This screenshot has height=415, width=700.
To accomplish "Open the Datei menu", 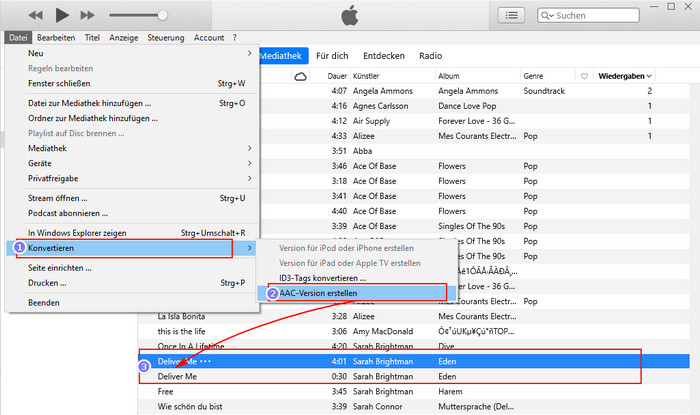I will tap(18, 37).
